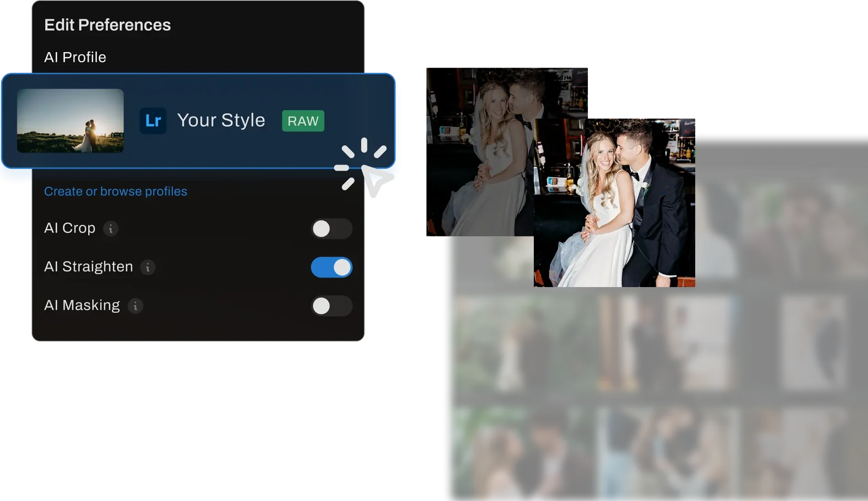Click the sunset couple profile thumbnail
Screen dimensions: 868x501
pos(70,121)
